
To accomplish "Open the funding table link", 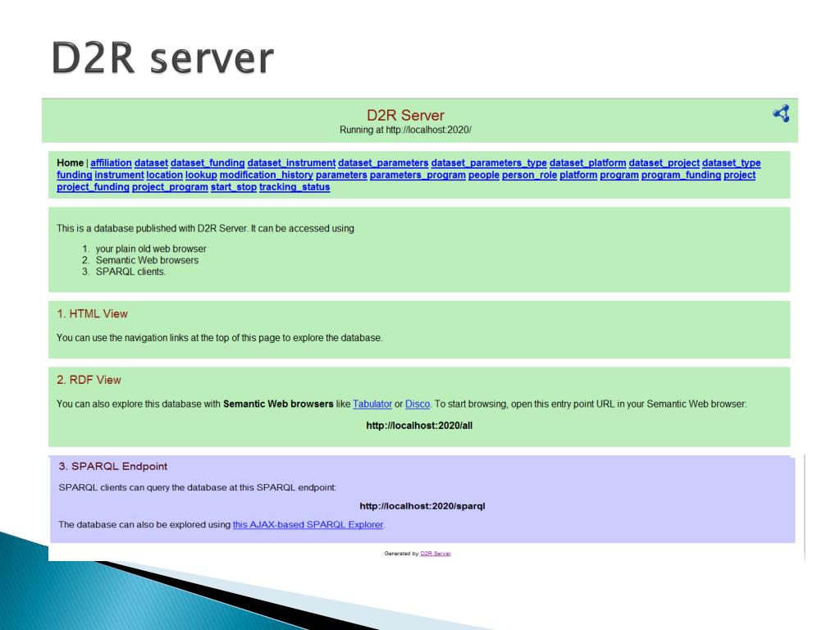I will coord(75,176).
